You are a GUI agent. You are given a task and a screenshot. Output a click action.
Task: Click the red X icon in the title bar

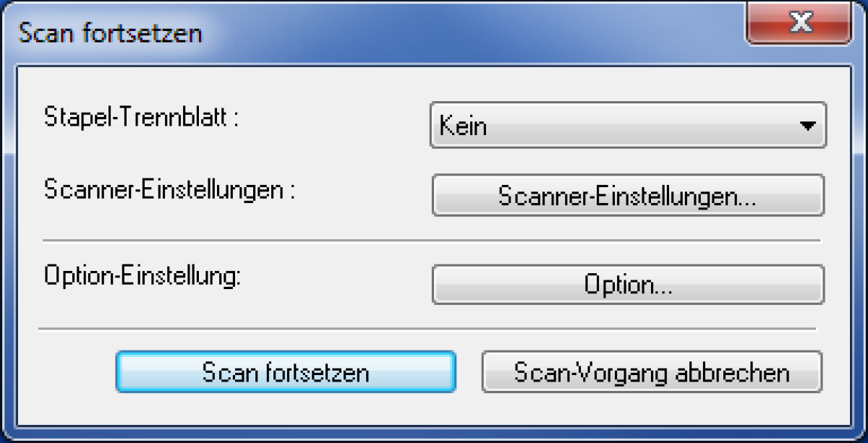[799, 25]
